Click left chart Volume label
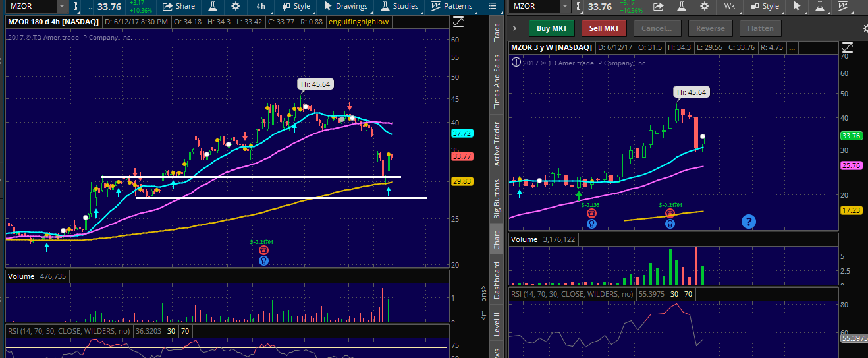 tap(22, 276)
